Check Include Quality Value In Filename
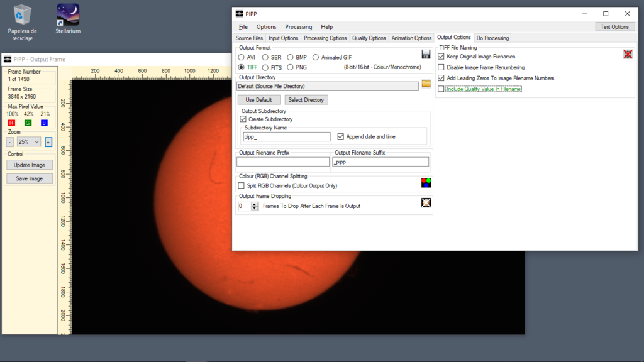Image resolution: width=644 pixels, height=362 pixels. point(441,89)
